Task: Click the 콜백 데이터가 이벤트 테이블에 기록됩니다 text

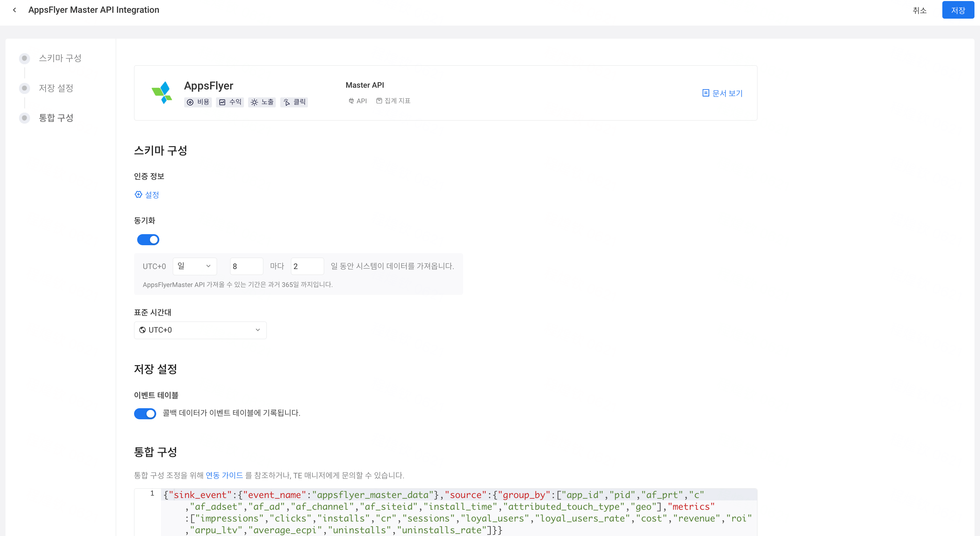Action: coord(231,413)
